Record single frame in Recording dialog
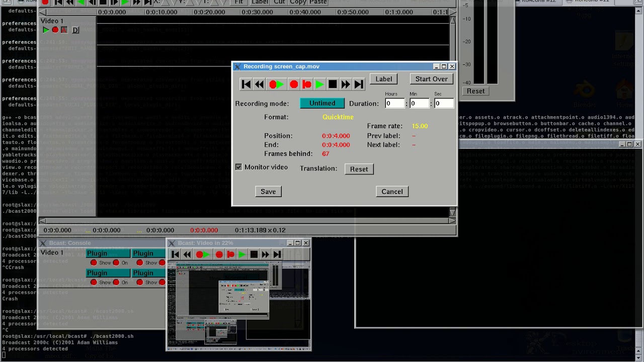Screen dimensions: 644x362 tap(306, 84)
